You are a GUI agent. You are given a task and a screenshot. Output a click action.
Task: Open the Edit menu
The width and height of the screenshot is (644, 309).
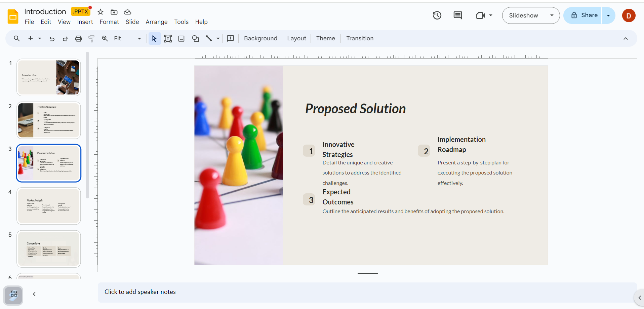pos(46,22)
